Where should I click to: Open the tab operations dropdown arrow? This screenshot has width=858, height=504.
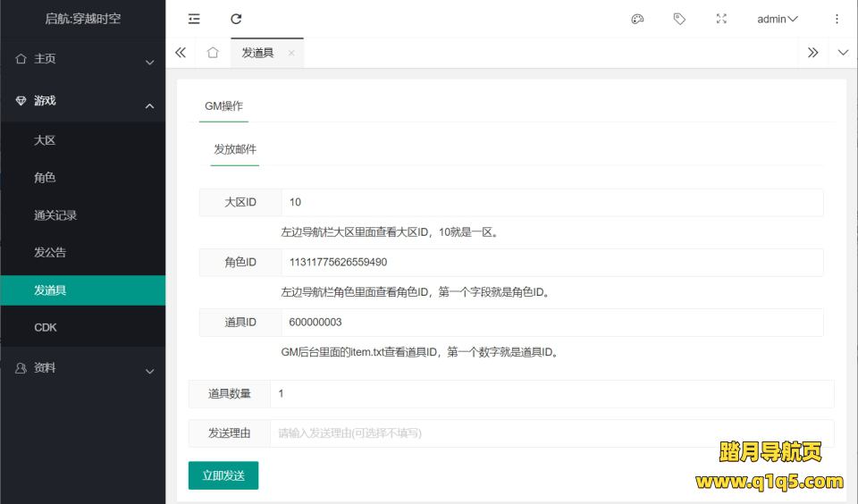(x=843, y=53)
